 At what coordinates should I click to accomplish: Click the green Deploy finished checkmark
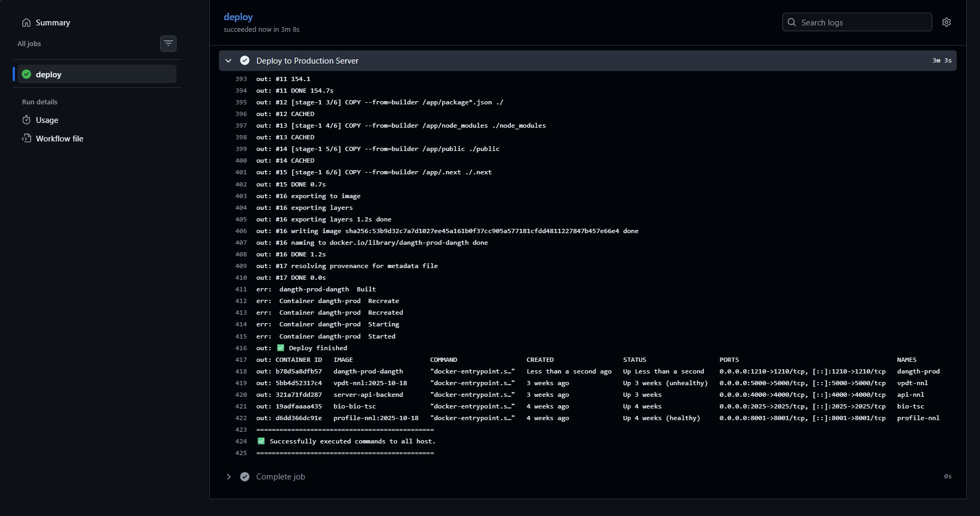click(281, 348)
